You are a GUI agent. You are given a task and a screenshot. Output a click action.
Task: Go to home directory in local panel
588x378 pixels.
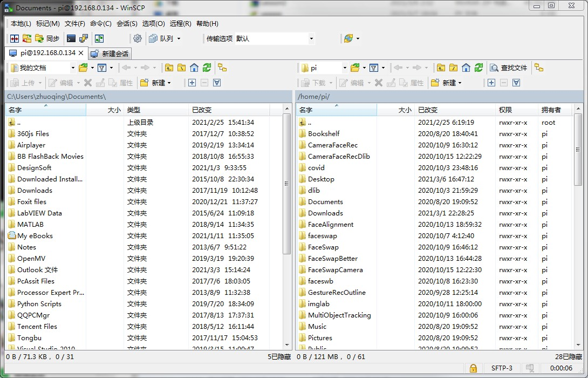pos(194,68)
